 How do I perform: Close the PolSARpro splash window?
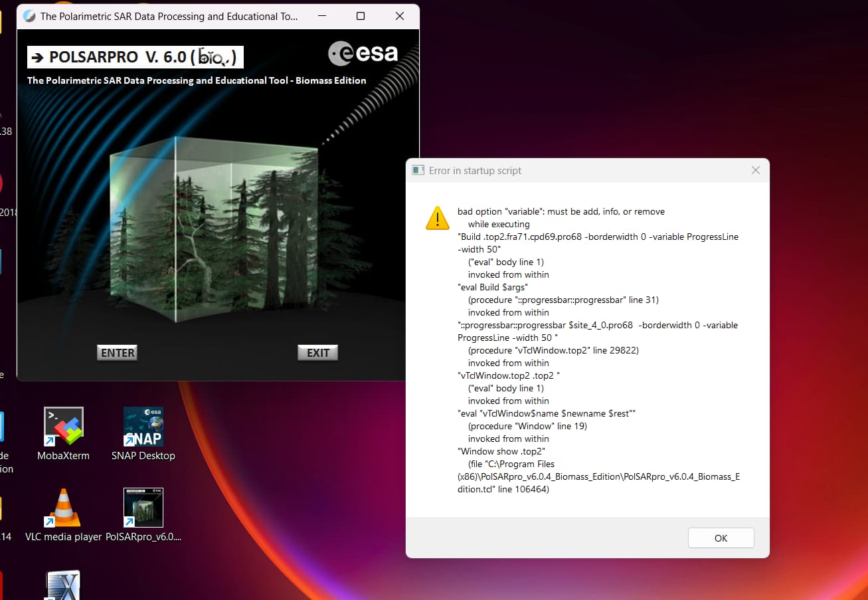(x=400, y=16)
